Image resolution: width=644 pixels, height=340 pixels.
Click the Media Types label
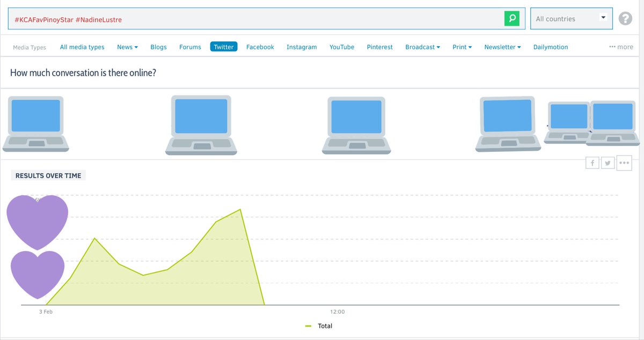click(x=30, y=47)
